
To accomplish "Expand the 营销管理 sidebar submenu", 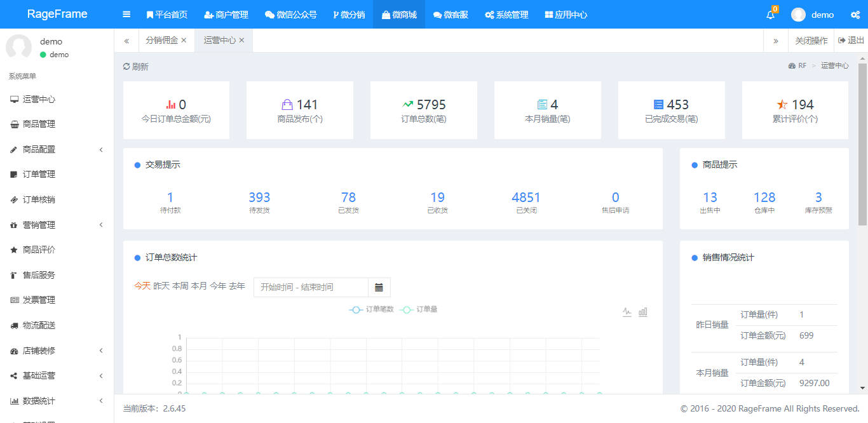I will pyautogui.click(x=57, y=225).
